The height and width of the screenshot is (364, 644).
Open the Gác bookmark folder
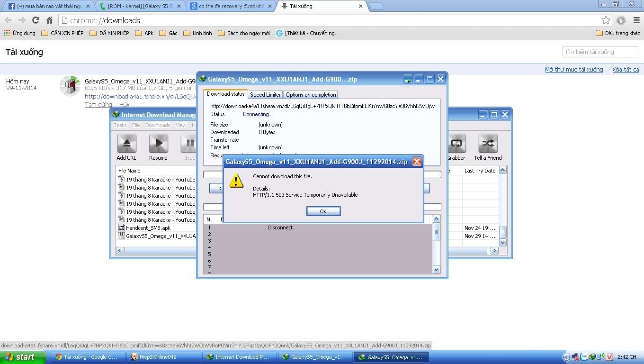(168, 33)
